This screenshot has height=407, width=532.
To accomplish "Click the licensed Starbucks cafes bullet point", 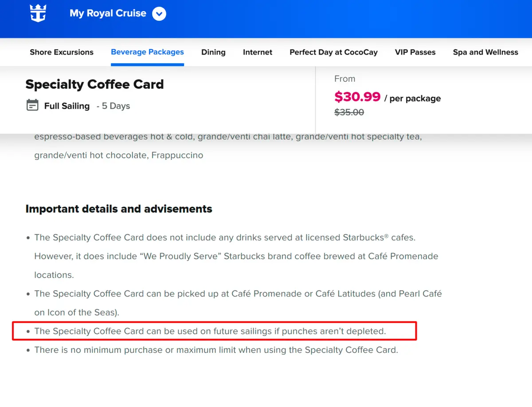I will point(225,237).
